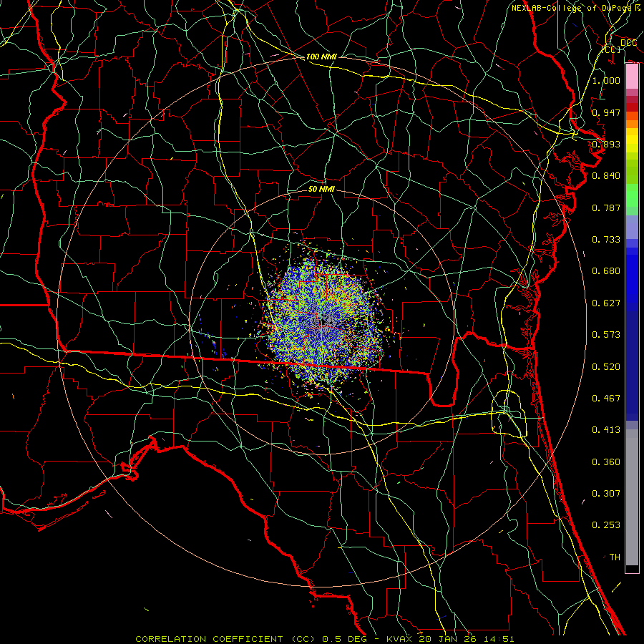Click the KVAX station identifier in the caption
Screen dimensions: 644x644
(x=399, y=639)
